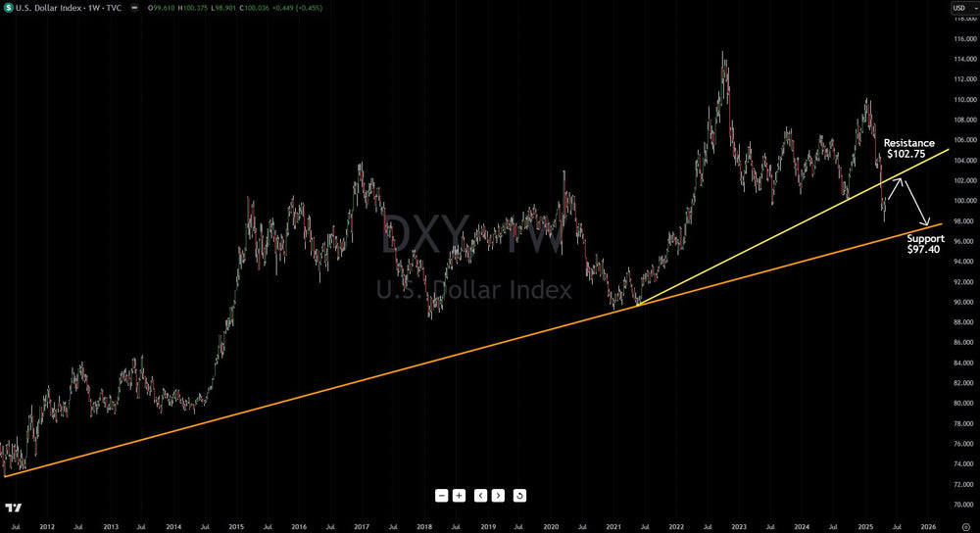Click the open value O99.610
This screenshot has height=533, width=980.
coord(160,8)
